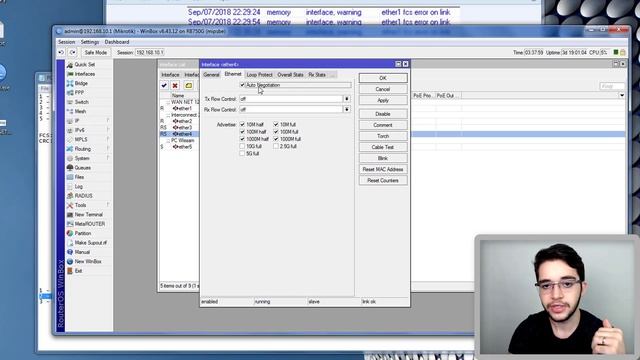
Task: Uncheck Advertise 100M full
Action: 276,131
